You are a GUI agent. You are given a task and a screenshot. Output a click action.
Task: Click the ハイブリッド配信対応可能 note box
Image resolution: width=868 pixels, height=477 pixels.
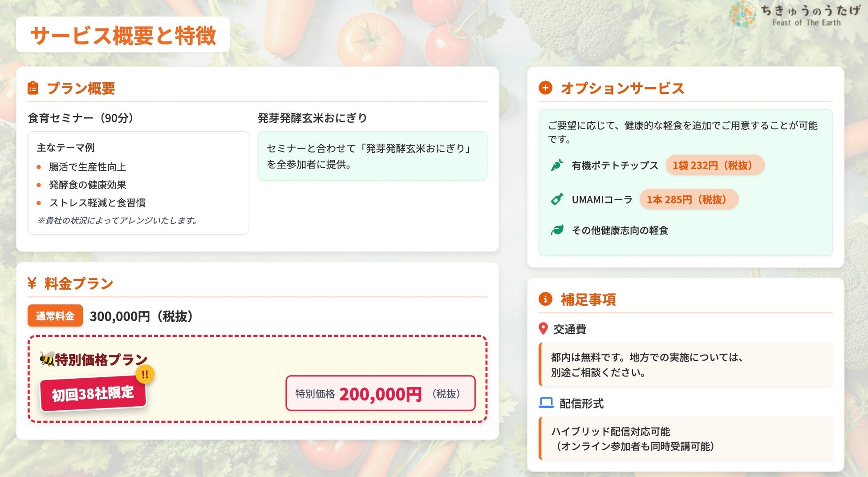click(x=685, y=439)
